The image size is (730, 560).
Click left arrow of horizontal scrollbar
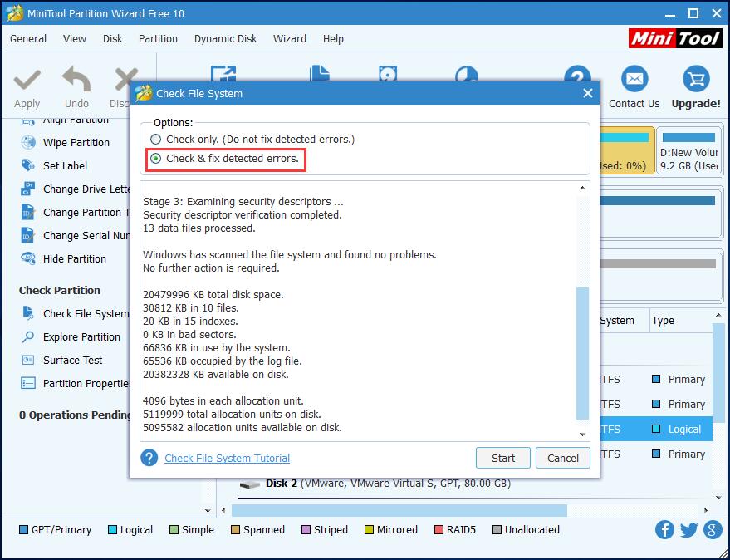(x=223, y=510)
